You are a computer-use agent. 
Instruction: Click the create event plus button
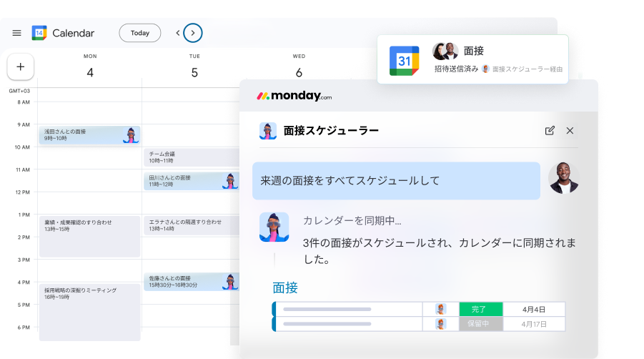click(21, 67)
